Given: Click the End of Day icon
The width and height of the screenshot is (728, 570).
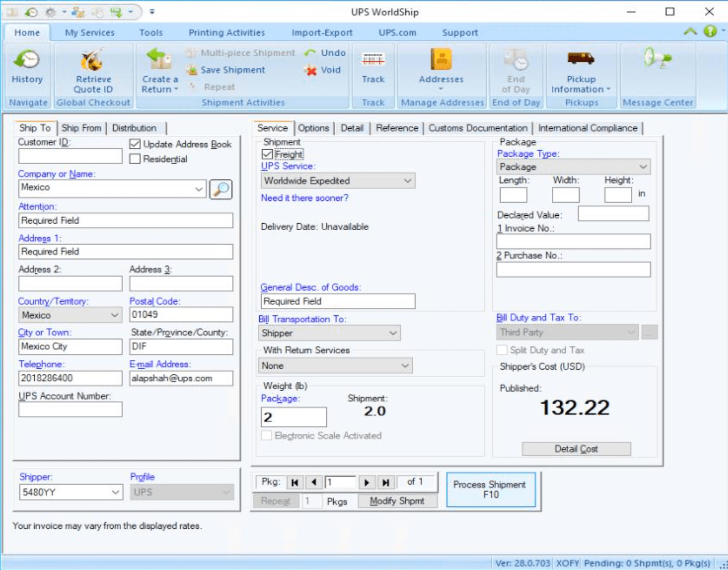Looking at the screenshot, I should point(516,60).
